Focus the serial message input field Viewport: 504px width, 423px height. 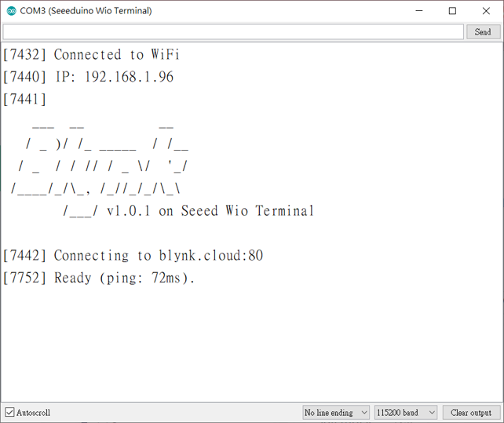(233, 32)
